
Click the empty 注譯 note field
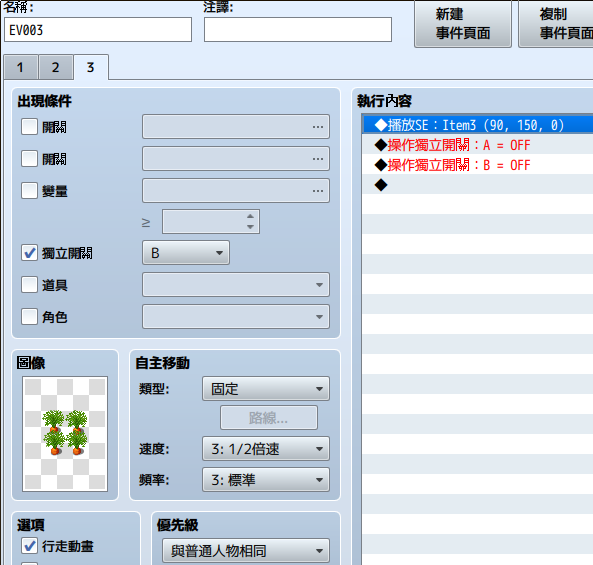click(x=298, y=29)
